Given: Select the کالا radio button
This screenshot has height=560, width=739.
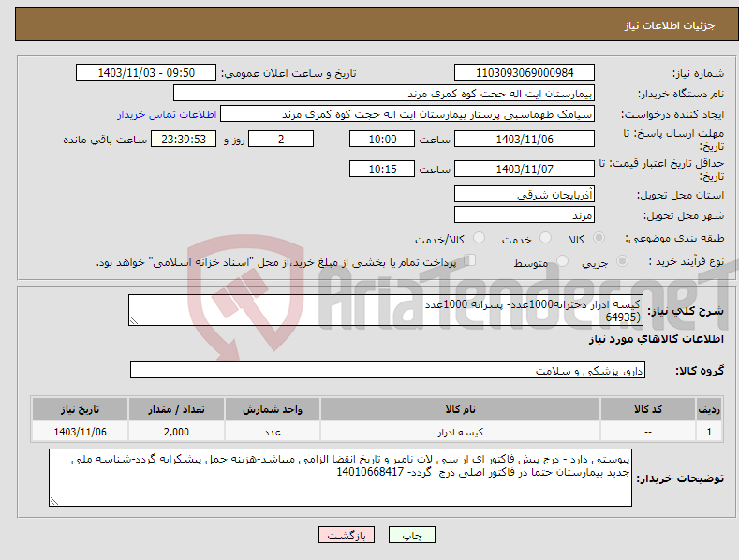Looking at the screenshot, I should [599, 238].
